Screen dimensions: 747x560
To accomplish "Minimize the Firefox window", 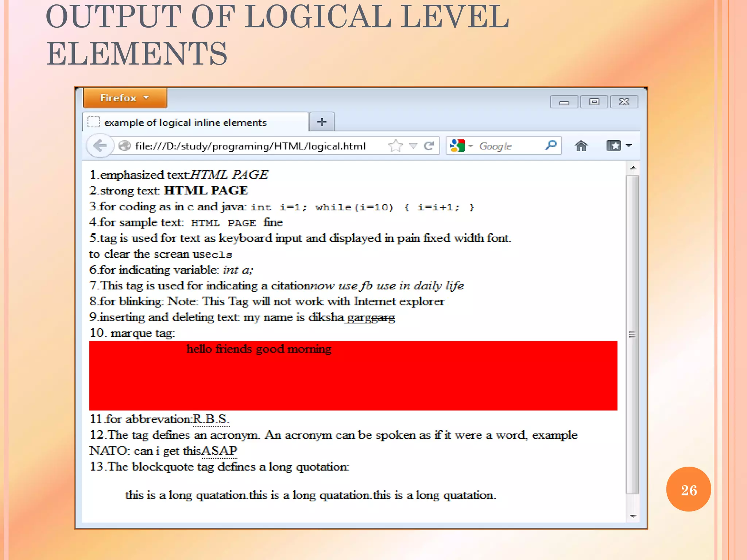I will tap(564, 102).
